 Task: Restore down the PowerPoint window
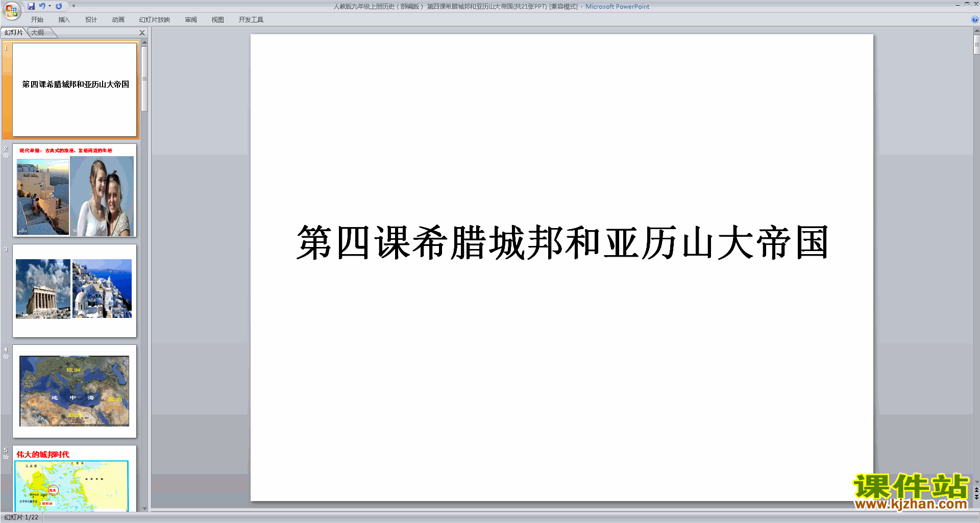tap(967, 4)
